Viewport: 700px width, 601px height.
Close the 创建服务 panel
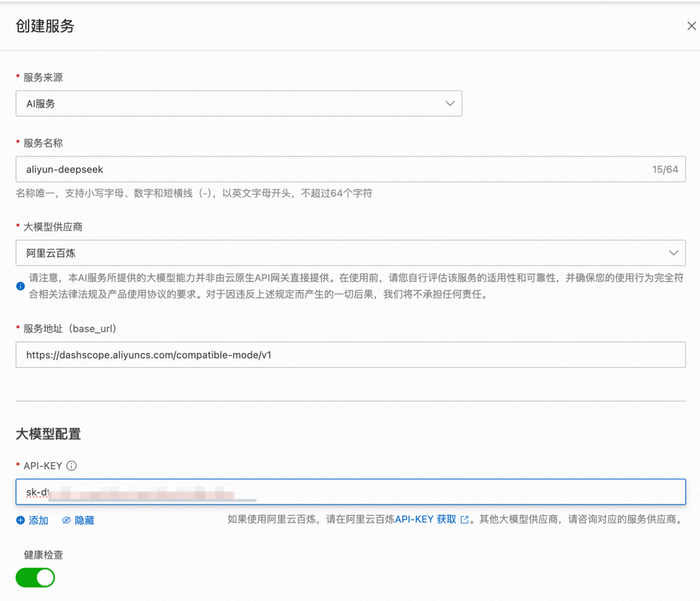(x=692, y=26)
